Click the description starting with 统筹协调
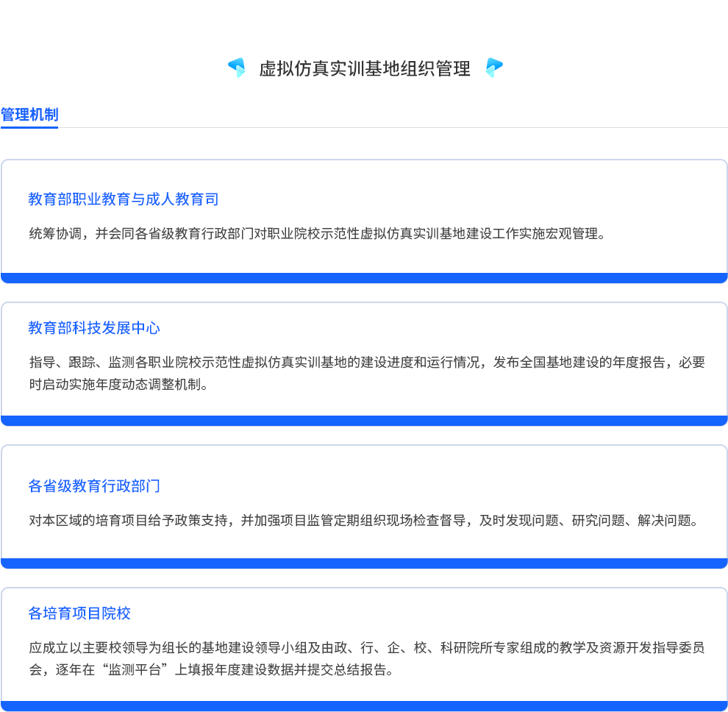This screenshot has width=728, height=712. click(x=318, y=234)
